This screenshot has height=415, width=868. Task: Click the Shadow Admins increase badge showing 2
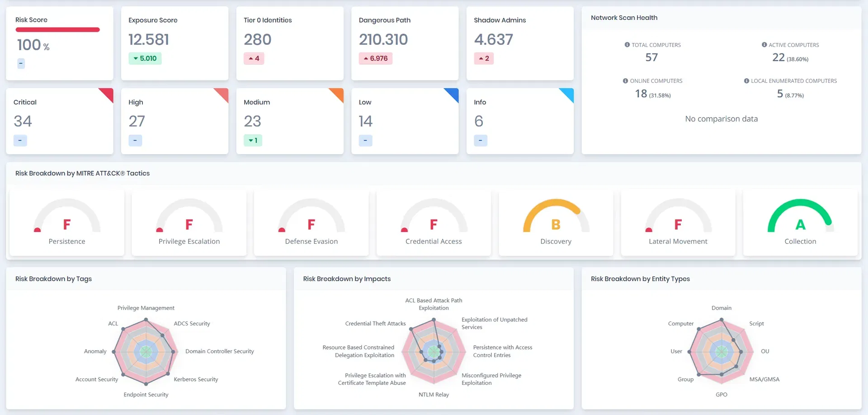[x=484, y=58]
